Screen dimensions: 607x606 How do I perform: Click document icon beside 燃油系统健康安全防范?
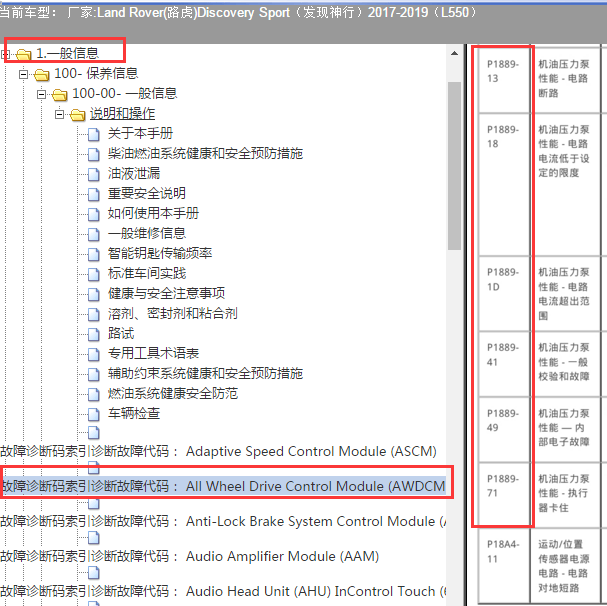pyautogui.click(x=94, y=394)
